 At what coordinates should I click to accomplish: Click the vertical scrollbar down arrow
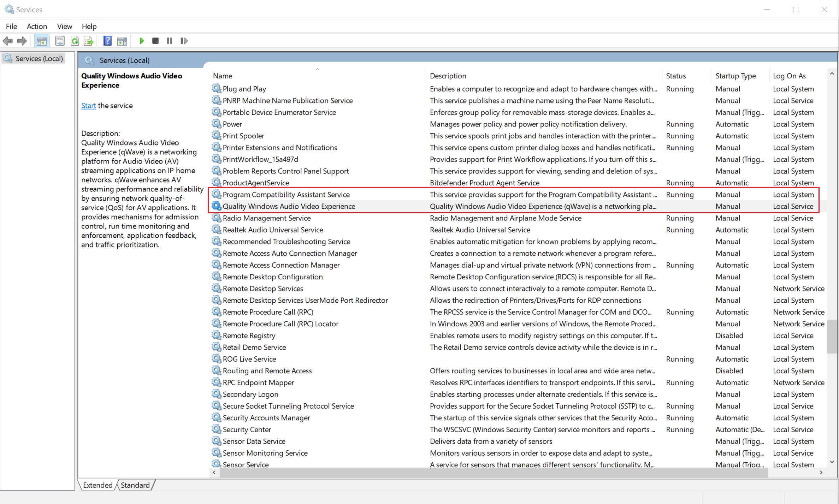(x=832, y=462)
